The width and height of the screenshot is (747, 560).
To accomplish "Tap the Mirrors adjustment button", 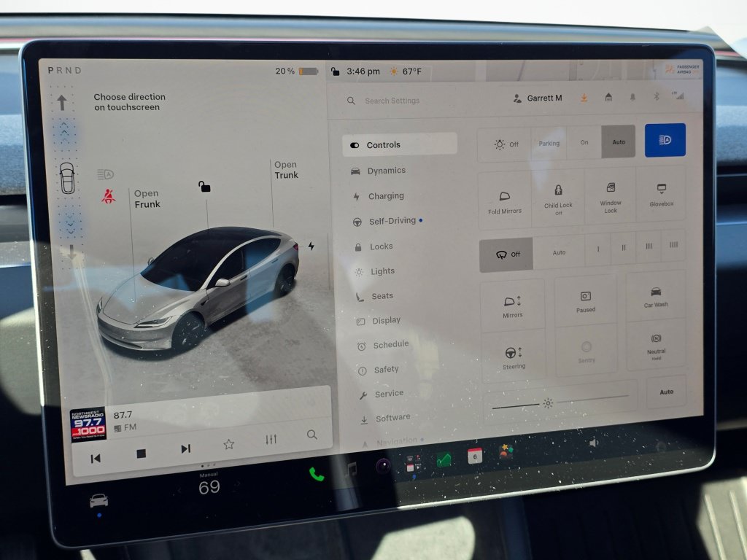I will [x=513, y=306].
